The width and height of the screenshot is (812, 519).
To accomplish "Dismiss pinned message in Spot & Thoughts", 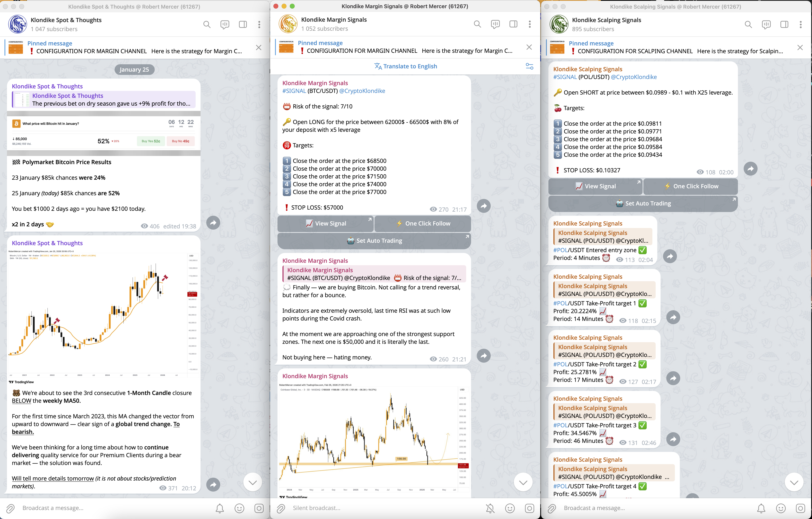I will point(259,47).
